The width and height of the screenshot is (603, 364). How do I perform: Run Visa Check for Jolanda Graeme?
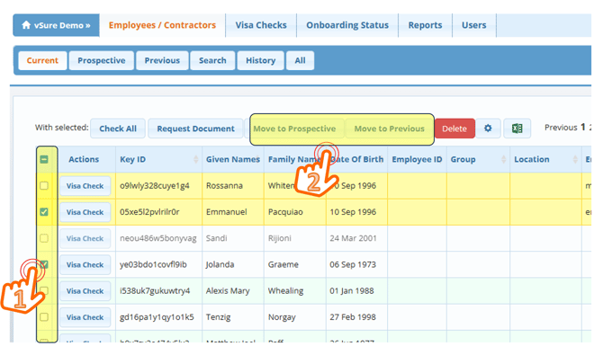pos(85,265)
